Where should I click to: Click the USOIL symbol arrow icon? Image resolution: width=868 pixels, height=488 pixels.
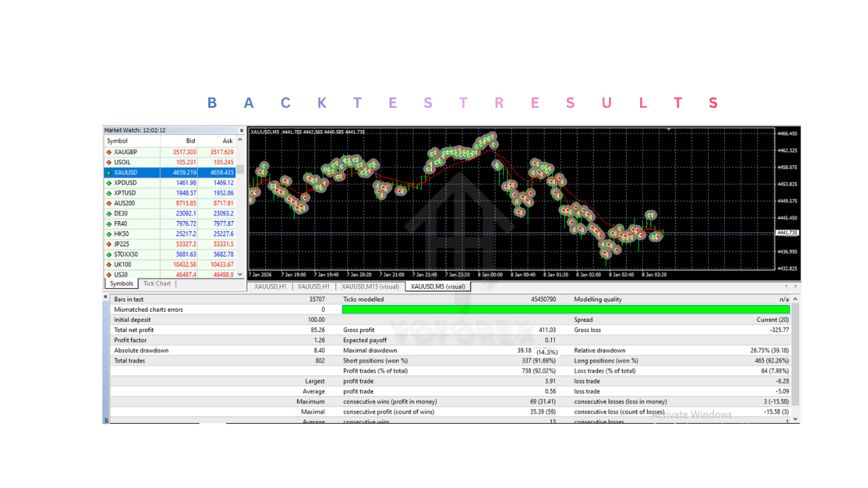[107, 161]
